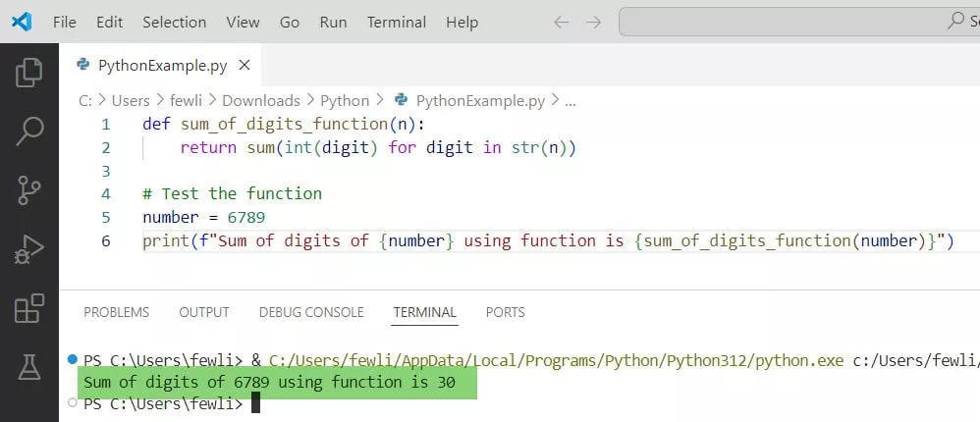Screen dimensions: 980x422
Task: Switch to the PROBLEMS panel tab
Action: pos(116,312)
